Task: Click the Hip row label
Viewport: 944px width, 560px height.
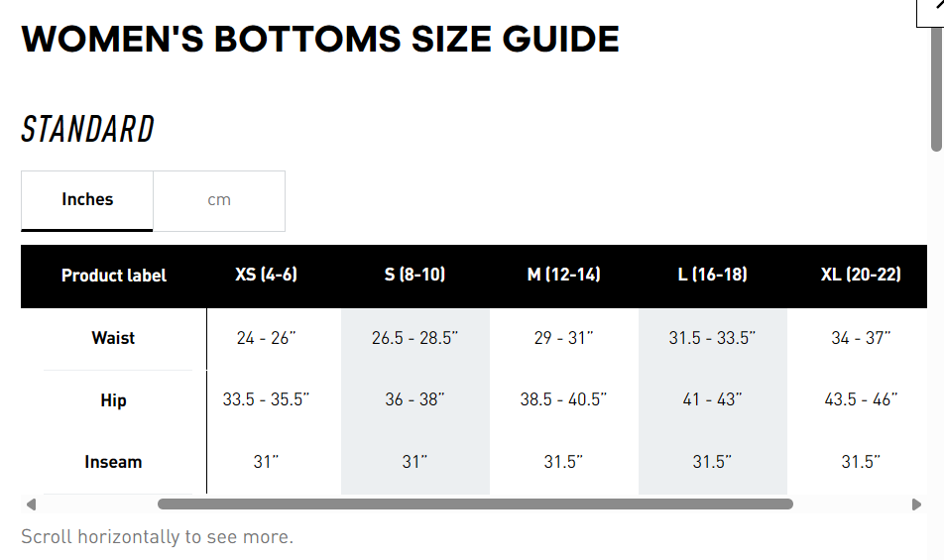Action: [113, 400]
